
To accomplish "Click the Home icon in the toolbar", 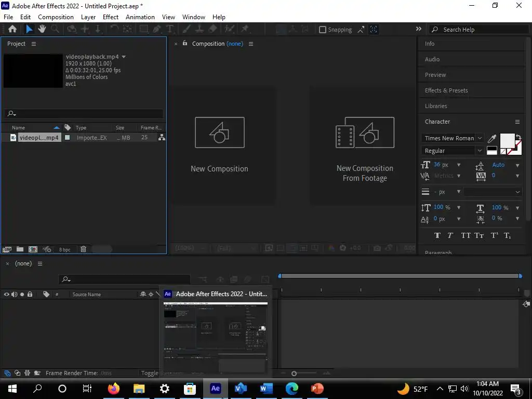I will (12, 29).
